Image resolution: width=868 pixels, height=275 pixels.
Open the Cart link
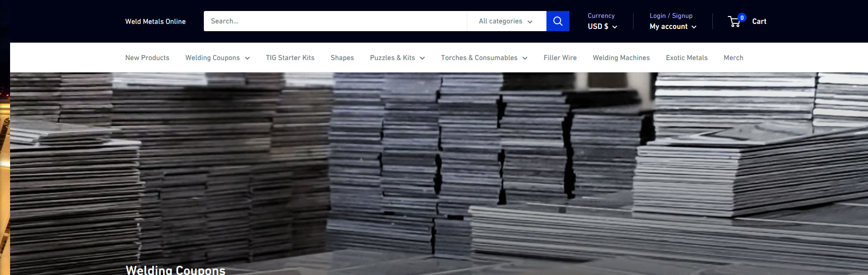tap(759, 22)
